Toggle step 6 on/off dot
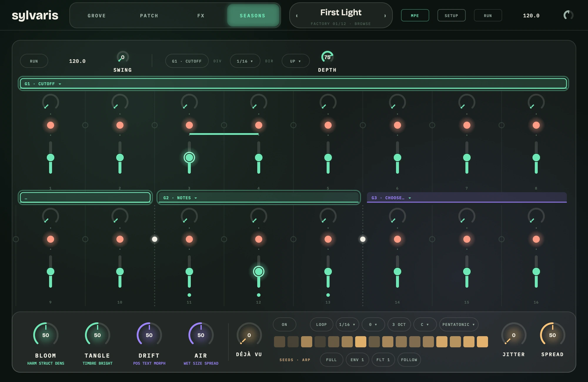The width and height of the screenshot is (588, 382). pyautogui.click(x=397, y=125)
